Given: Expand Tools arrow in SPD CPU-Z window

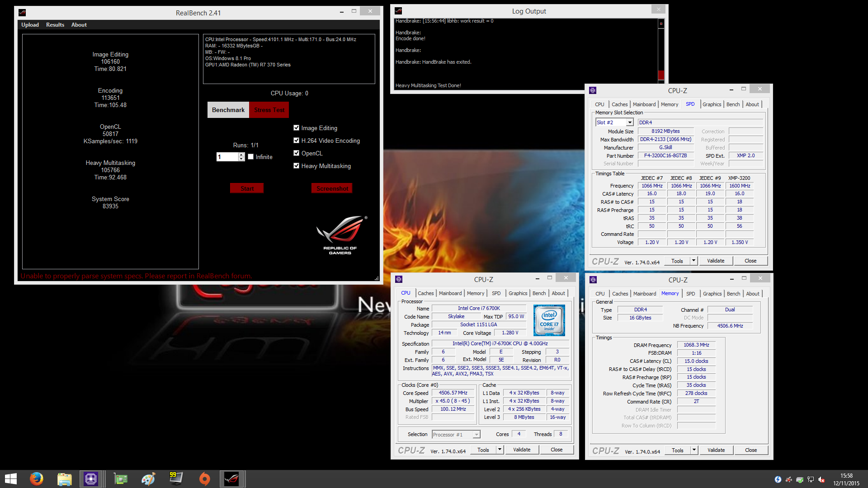Looking at the screenshot, I should point(693,261).
